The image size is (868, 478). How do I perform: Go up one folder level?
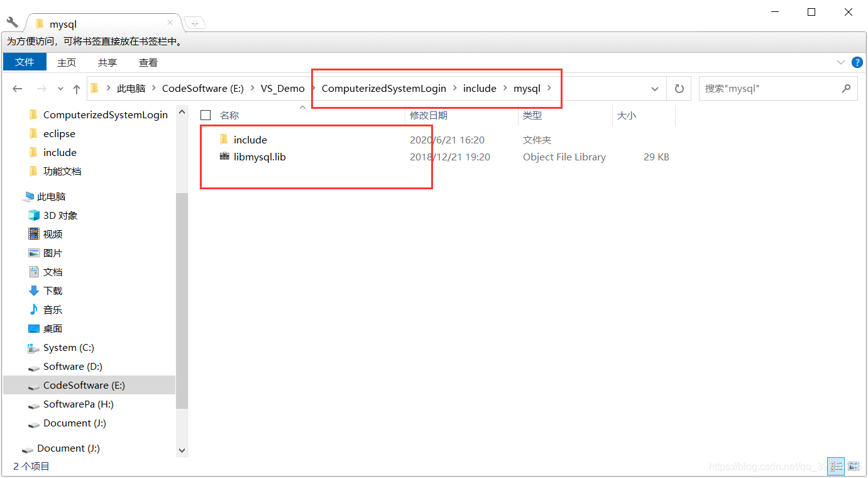pyautogui.click(x=77, y=89)
